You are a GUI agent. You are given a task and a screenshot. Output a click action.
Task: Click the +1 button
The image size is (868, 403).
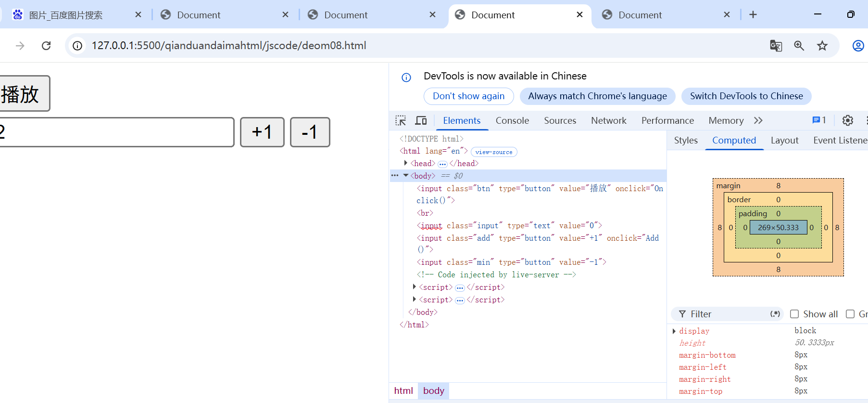tap(262, 132)
